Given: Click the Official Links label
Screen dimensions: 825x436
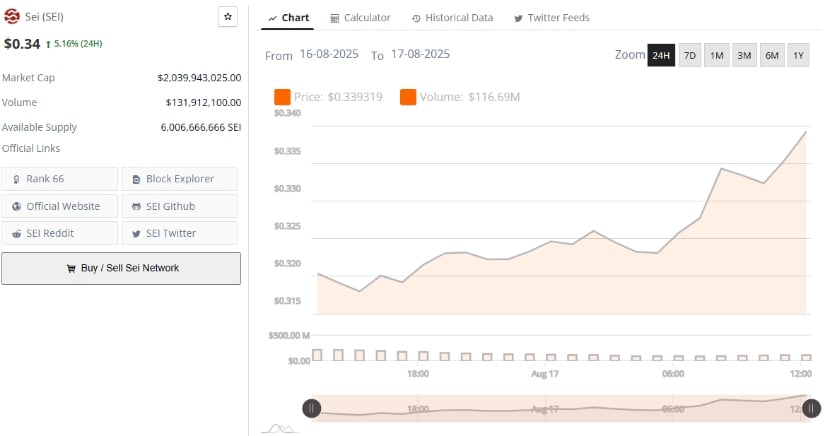Looking at the screenshot, I should point(31,148).
